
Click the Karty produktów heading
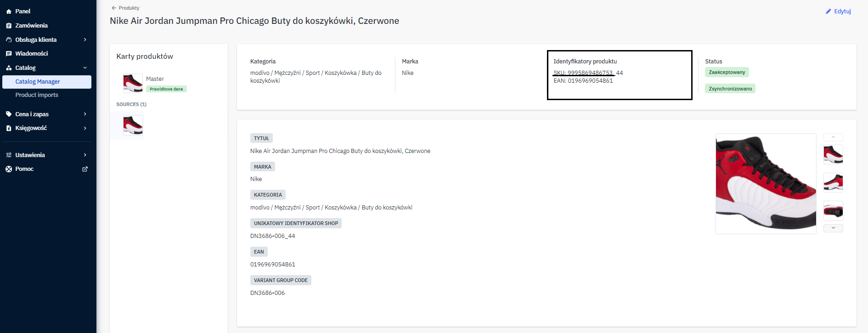click(x=145, y=56)
